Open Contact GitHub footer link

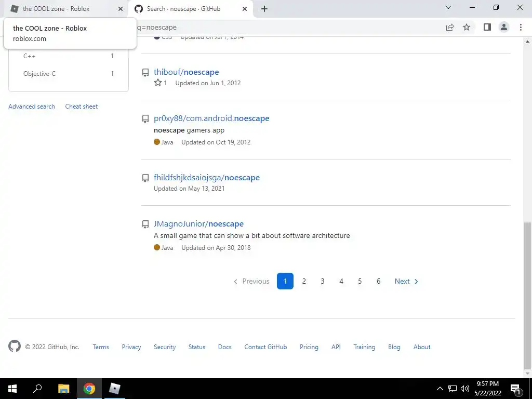click(x=265, y=347)
